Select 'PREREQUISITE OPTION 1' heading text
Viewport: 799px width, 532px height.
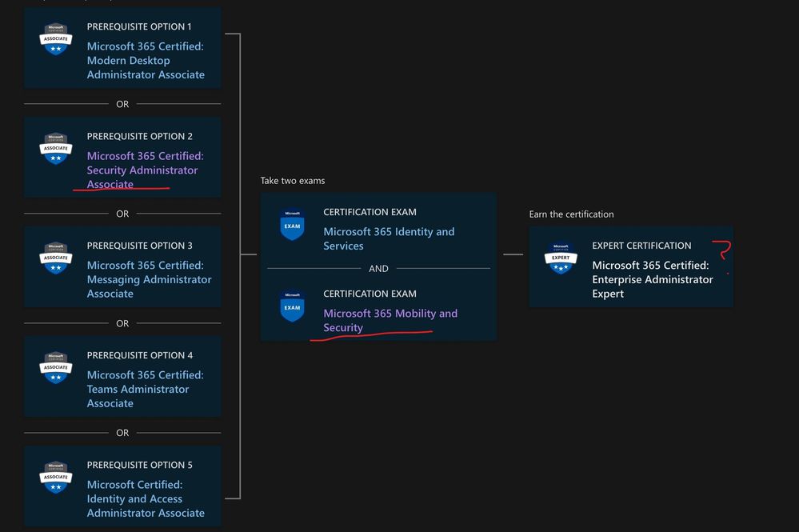coord(139,26)
